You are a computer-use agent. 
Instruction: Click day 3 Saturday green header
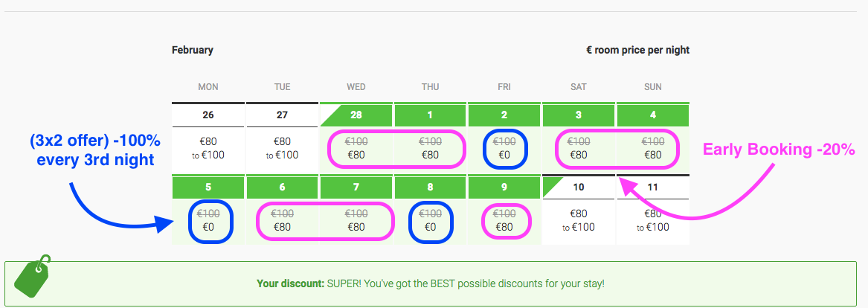[579, 115]
